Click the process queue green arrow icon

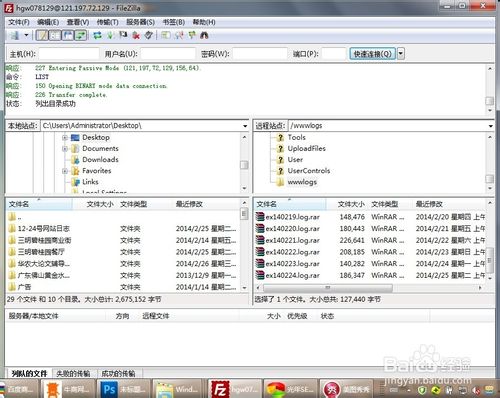pos(110,35)
